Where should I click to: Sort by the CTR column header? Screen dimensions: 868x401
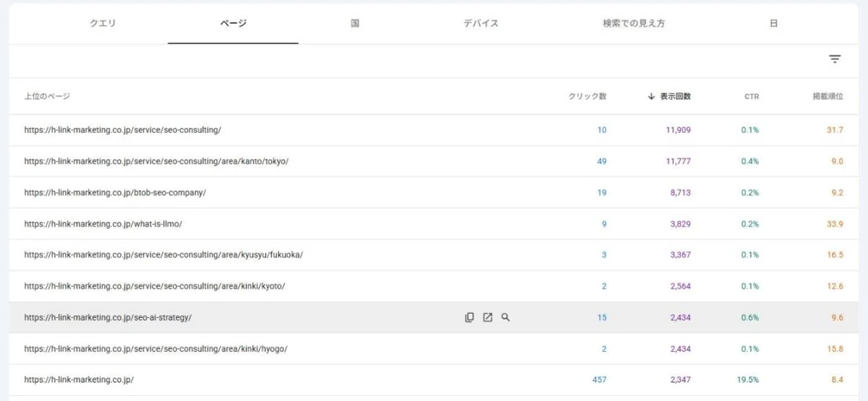(x=752, y=96)
